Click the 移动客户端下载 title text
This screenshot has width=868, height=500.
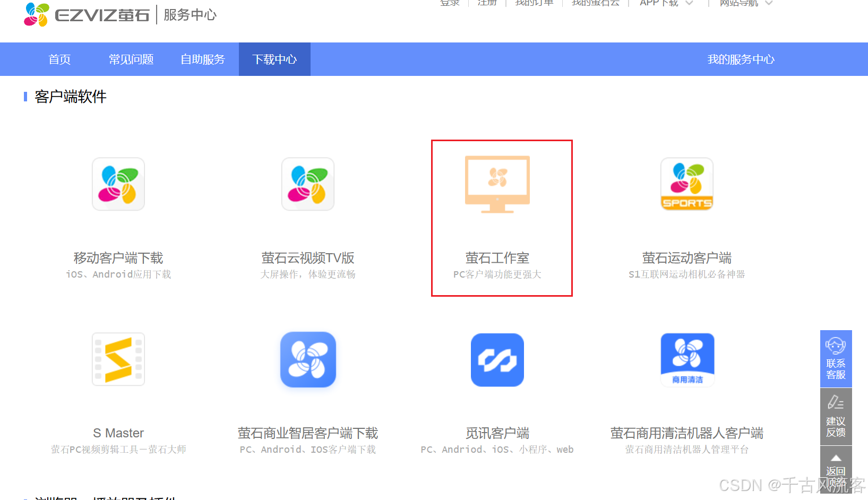pos(118,258)
